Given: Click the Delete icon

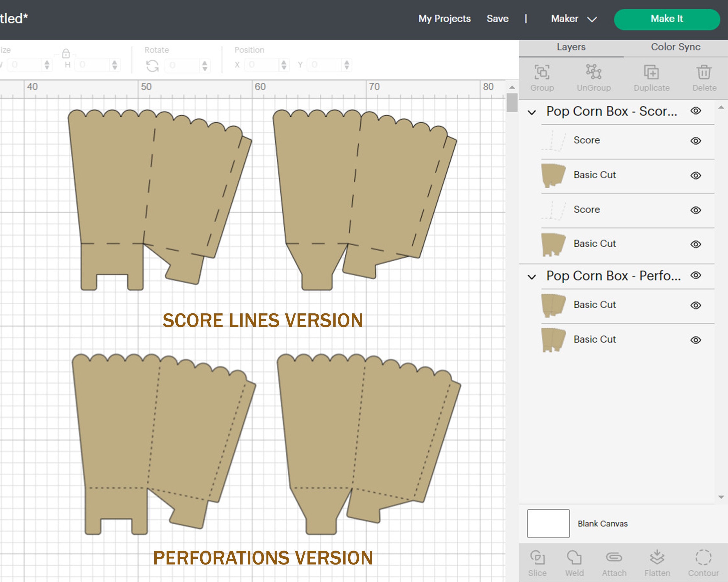Looking at the screenshot, I should tap(704, 72).
